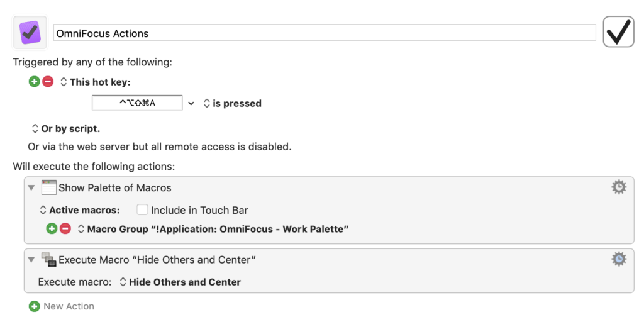Collapse the Execute Macro action
The image size is (644, 317).
(x=31, y=259)
